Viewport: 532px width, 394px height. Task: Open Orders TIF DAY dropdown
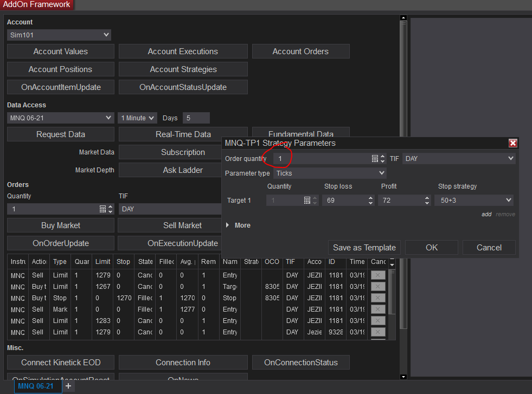tap(170, 209)
